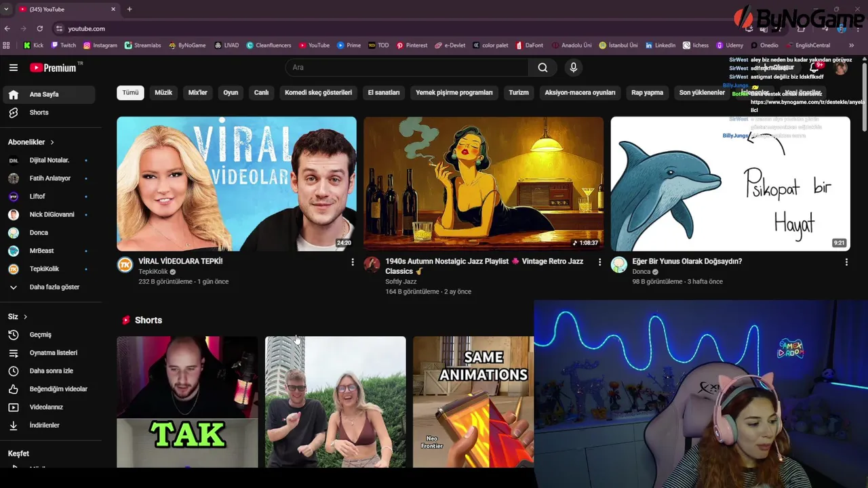Viewport: 868px width, 488px height.
Task: Open Liftof channel subscription
Action: coord(49,197)
